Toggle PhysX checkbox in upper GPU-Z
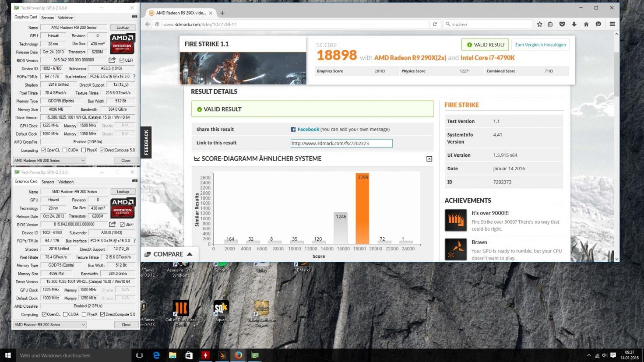This screenshot has height=362, width=644. (84, 150)
